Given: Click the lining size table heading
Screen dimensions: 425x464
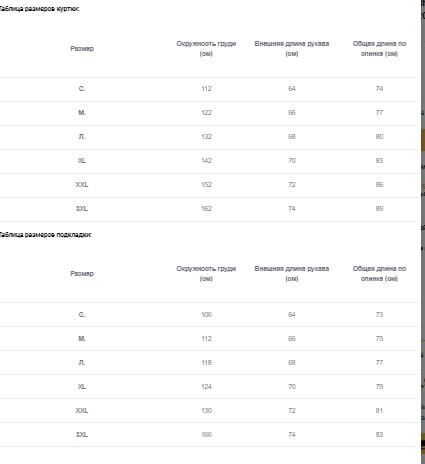Looking at the screenshot, I should point(45,235).
